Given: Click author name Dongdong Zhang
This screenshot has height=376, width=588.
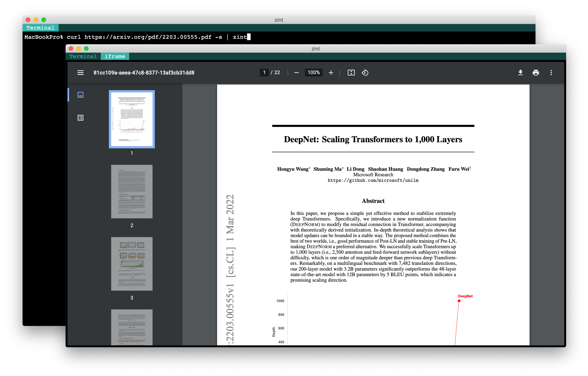Looking at the screenshot, I should (426, 169).
